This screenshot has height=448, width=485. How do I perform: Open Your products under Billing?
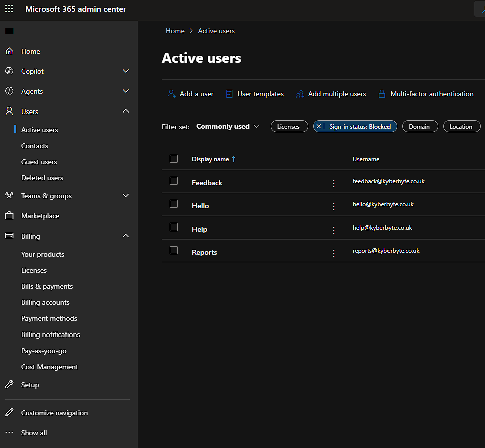pos(43,254)
